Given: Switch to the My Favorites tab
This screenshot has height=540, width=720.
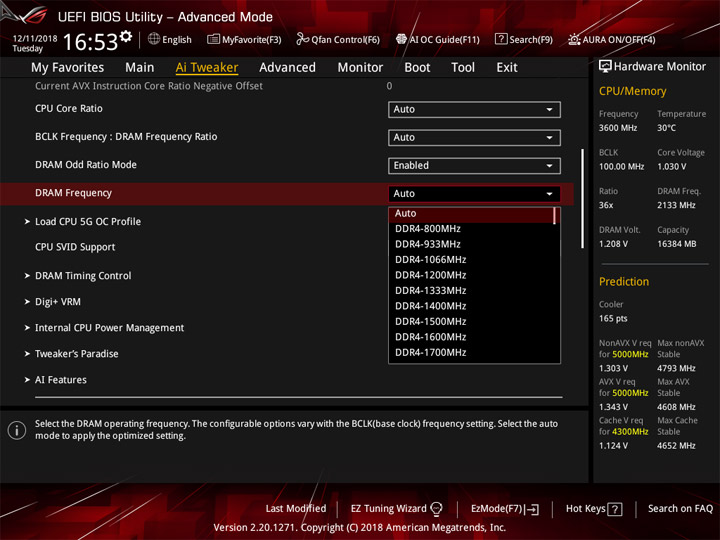Looking at the screenshot, I should (68, 68).
